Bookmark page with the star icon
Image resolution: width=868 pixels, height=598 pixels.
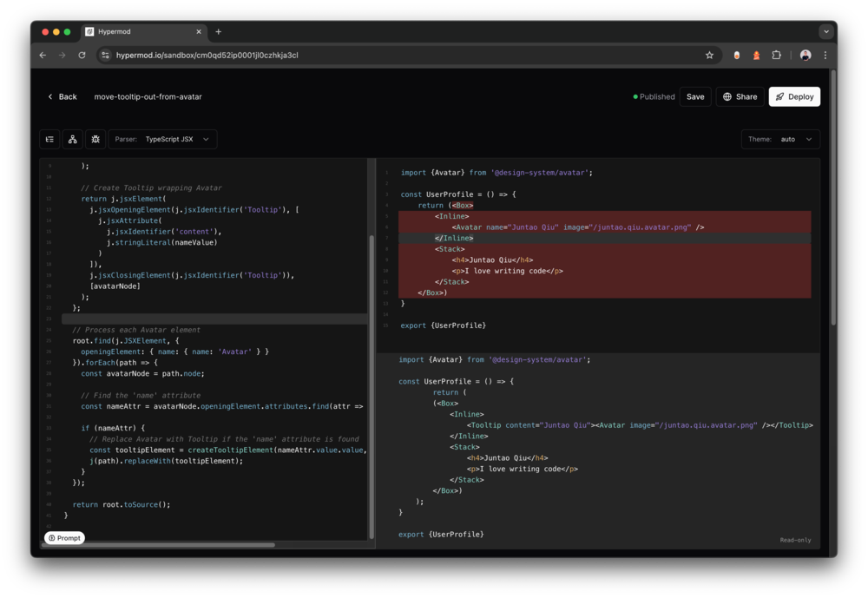[709, 56]
